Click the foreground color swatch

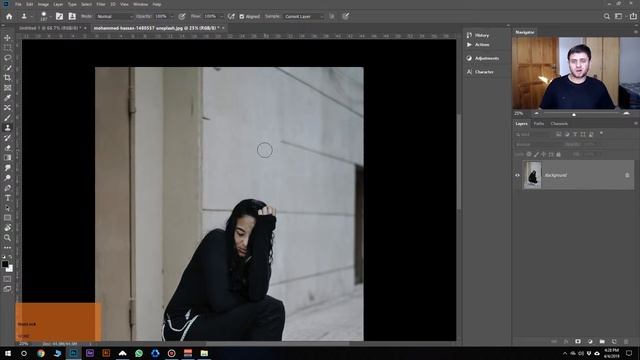point(5,264)
